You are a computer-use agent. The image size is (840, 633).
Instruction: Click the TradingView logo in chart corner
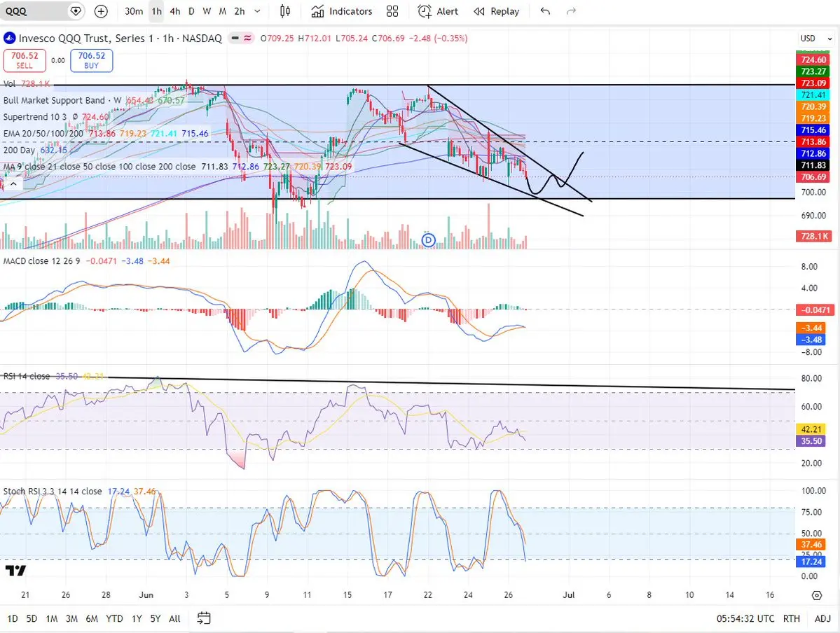15,571
